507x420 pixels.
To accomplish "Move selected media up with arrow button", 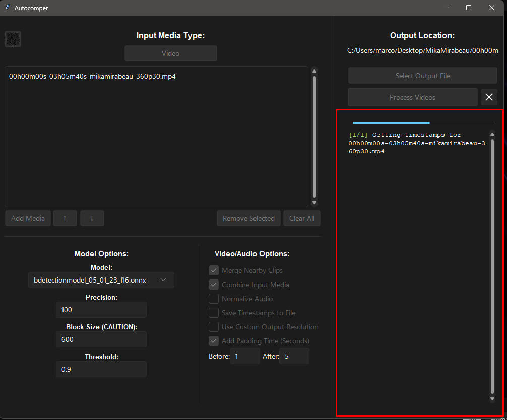I will pos(65,218).
